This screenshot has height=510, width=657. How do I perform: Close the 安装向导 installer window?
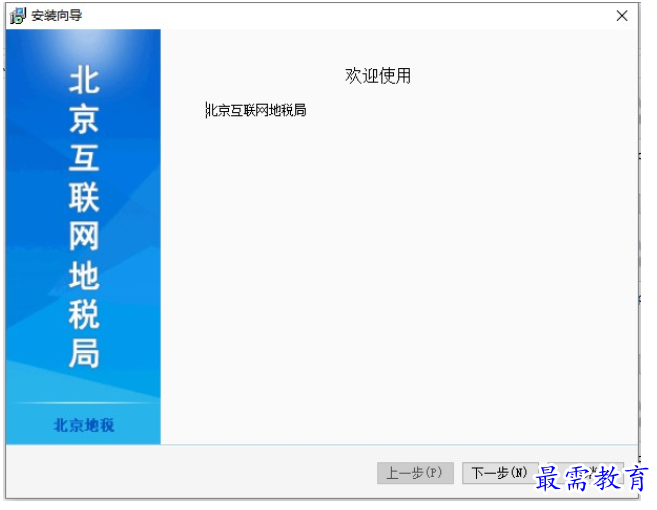[x=622, y=16]
